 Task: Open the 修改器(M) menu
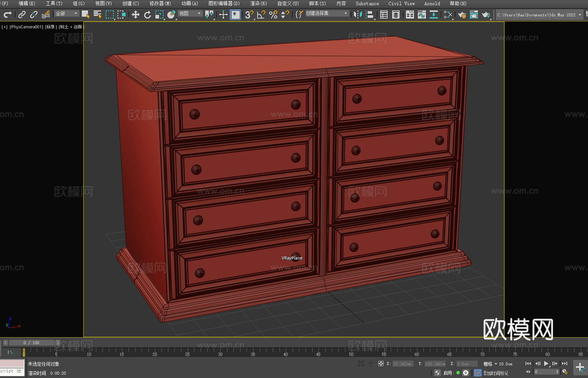tap(160, 3)
